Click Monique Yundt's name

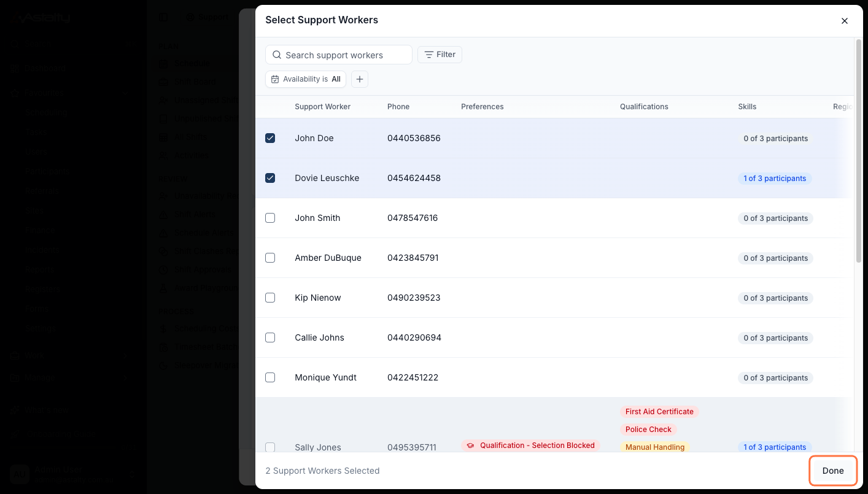coord(326,377)
